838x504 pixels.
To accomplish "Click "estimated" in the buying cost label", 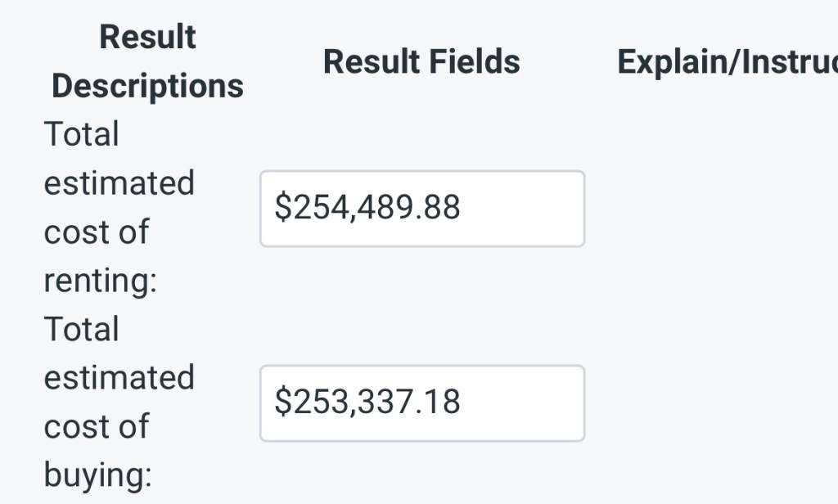I will (x=119, y=377).
